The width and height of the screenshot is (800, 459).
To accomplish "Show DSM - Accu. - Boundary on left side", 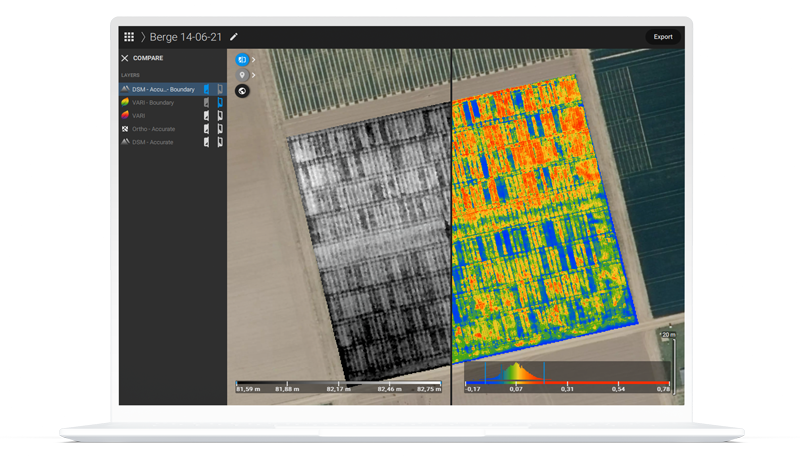I will [207, 90].
